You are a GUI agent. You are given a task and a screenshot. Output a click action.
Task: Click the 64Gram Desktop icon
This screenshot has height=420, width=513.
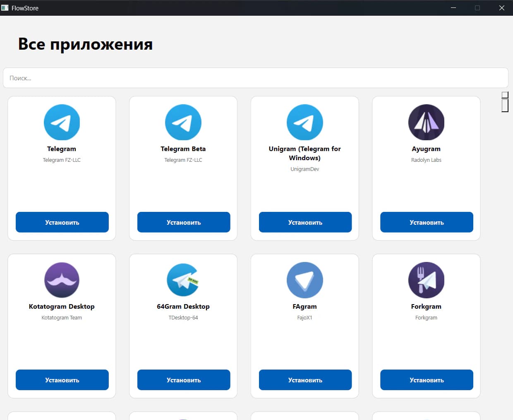pyautogui.click(x=183, y=280)
